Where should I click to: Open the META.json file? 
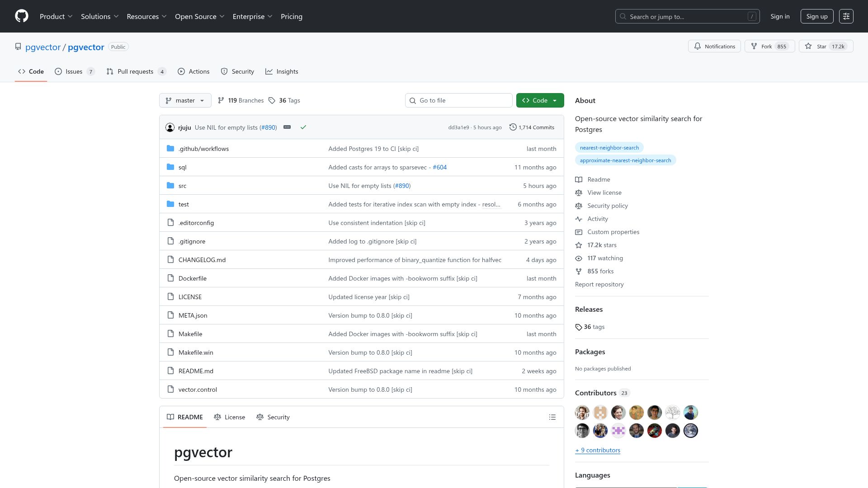tap(193, 315)
